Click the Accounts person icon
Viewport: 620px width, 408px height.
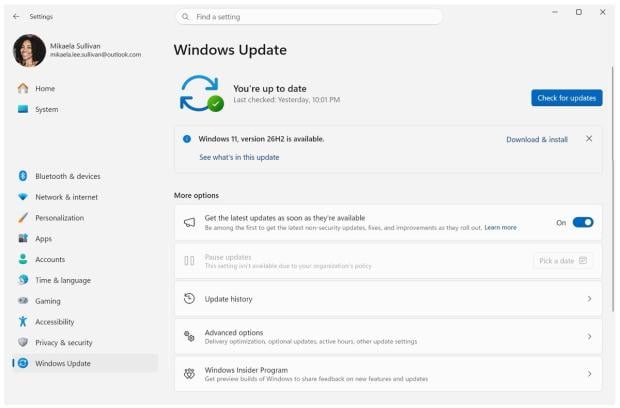coord(23,259)
